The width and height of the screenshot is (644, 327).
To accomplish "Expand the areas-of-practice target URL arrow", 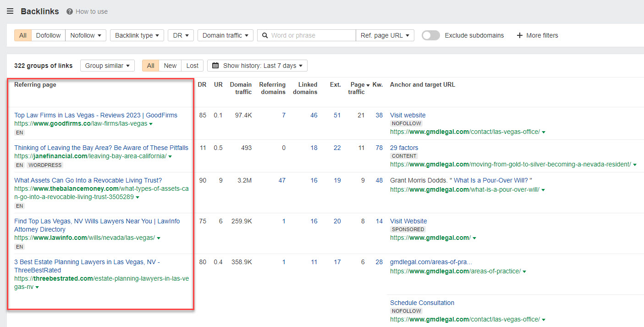I will click(x=524, y=272).
